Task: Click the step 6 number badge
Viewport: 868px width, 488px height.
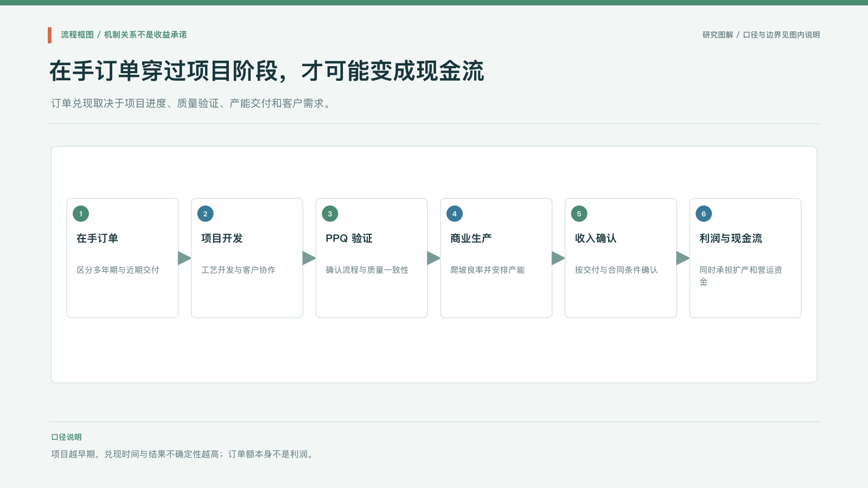Action: (x=704, y=214)
